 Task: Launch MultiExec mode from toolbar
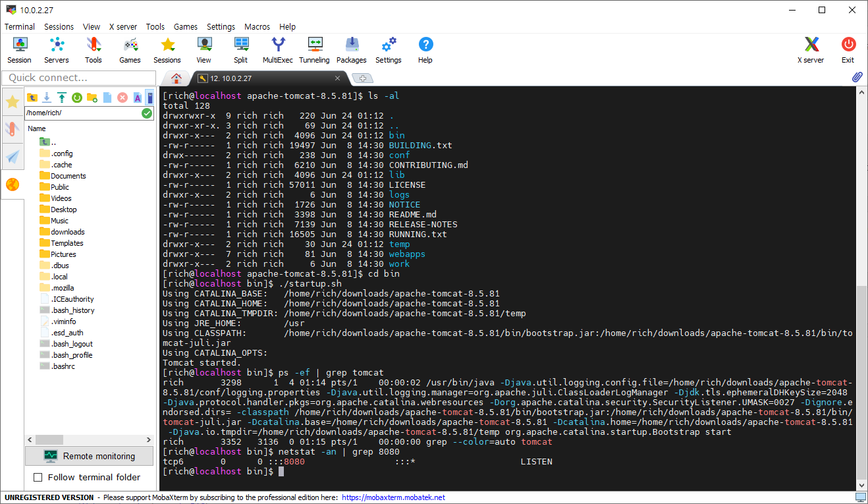pyautogui.click(x=278, y=50)
